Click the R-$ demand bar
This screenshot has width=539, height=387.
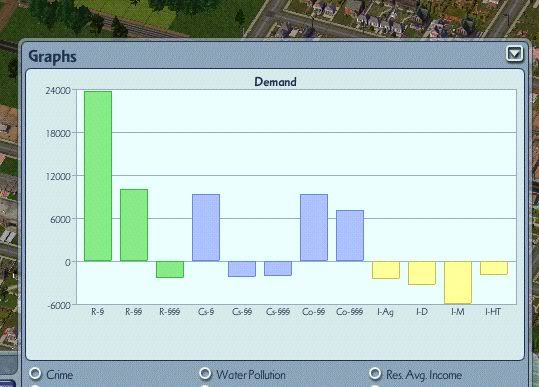point(98,176)
